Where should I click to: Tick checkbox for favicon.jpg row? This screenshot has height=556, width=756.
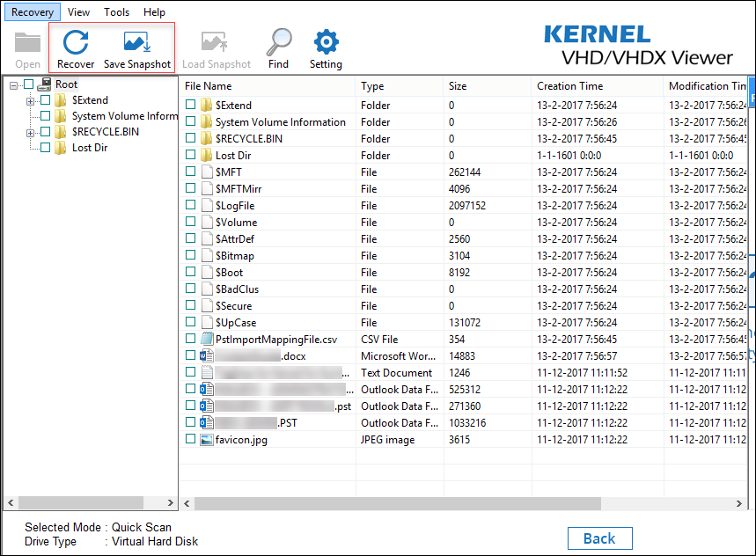190,439
